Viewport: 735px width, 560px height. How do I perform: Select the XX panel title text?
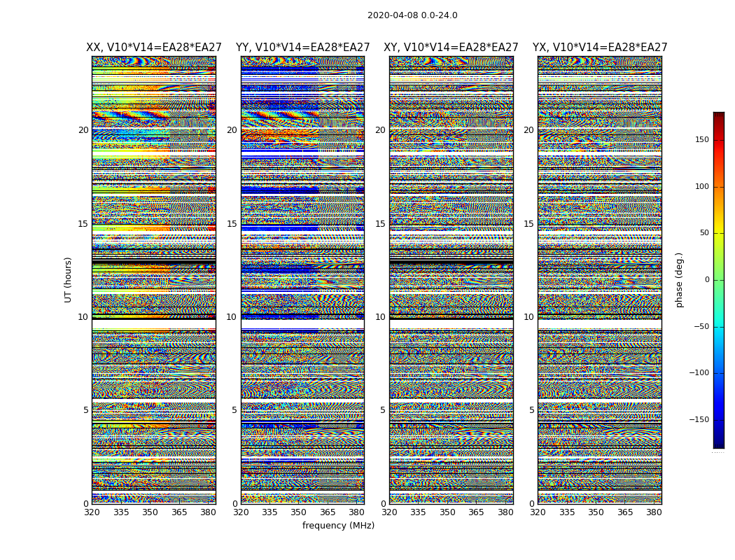pyautogui.click(x=154, y=48)
